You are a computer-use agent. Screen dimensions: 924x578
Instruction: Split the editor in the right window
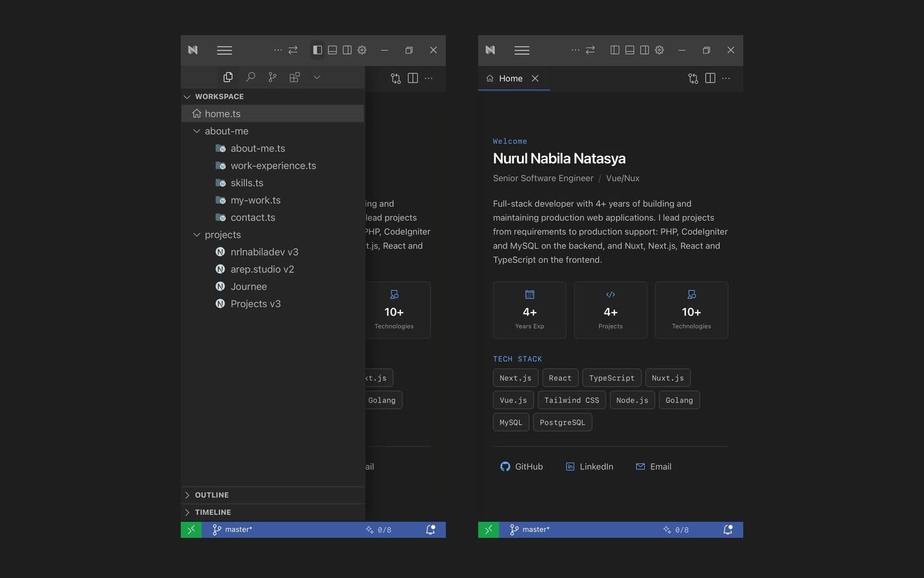pyautogui.click(x=710, y=78)
